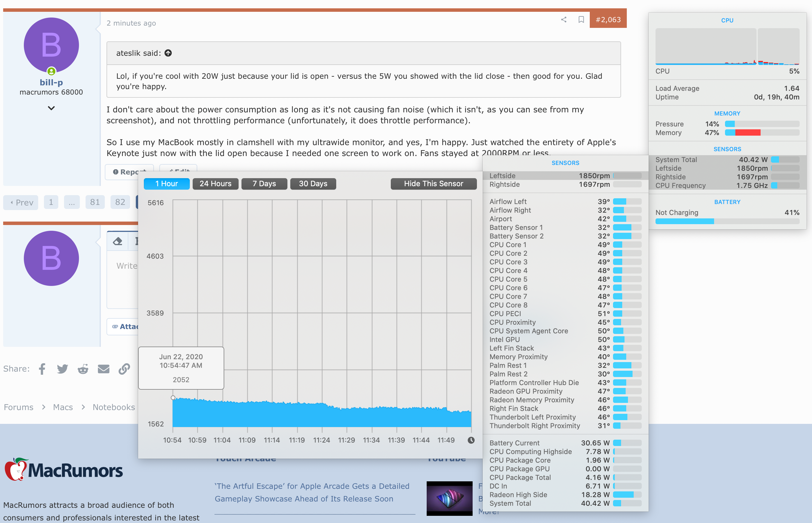Viewport: 812px width, 523px height.
Task: Open the Macs breadcrumb
Action: coord(63,407)
